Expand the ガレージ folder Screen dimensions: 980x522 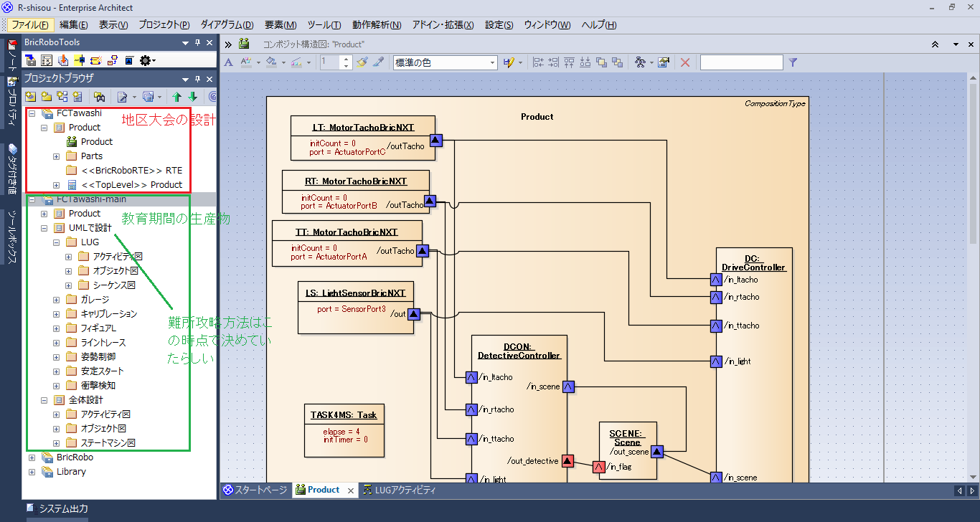click(57, 300)
